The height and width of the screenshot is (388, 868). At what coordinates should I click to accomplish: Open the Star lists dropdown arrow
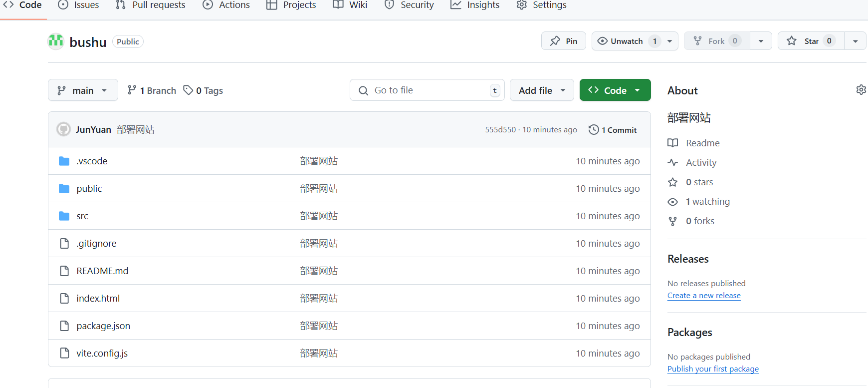pos(855,41)
